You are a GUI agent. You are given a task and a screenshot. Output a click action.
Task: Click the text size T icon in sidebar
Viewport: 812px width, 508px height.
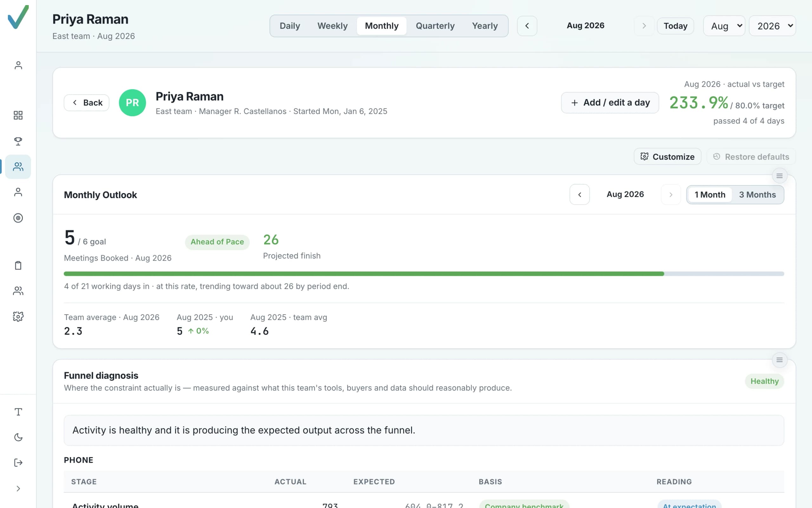(18, 412)
